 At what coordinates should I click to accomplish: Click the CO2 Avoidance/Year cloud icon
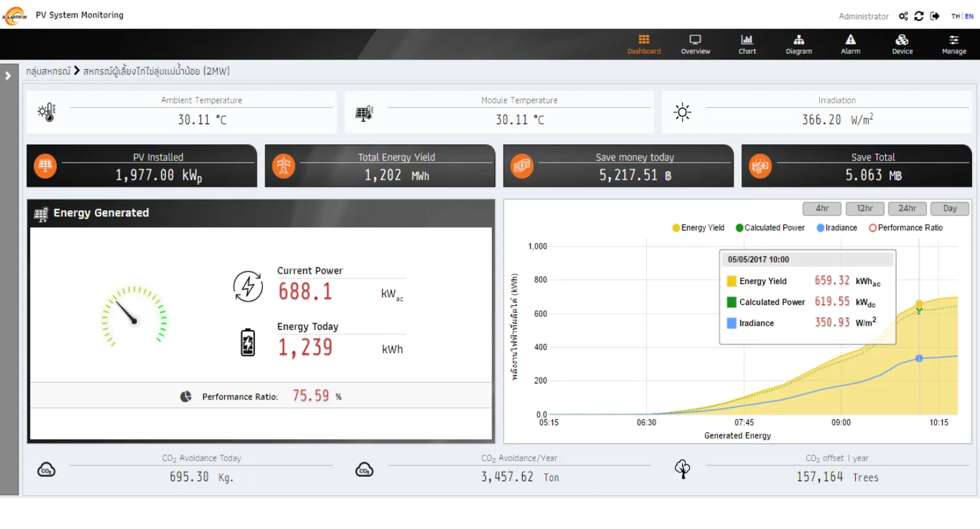tap(365, 469)
